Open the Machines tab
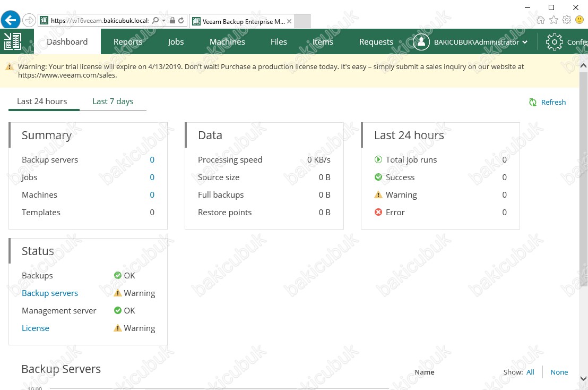The height and width of the screenshot is (390, 588). [x=227, y=41]
